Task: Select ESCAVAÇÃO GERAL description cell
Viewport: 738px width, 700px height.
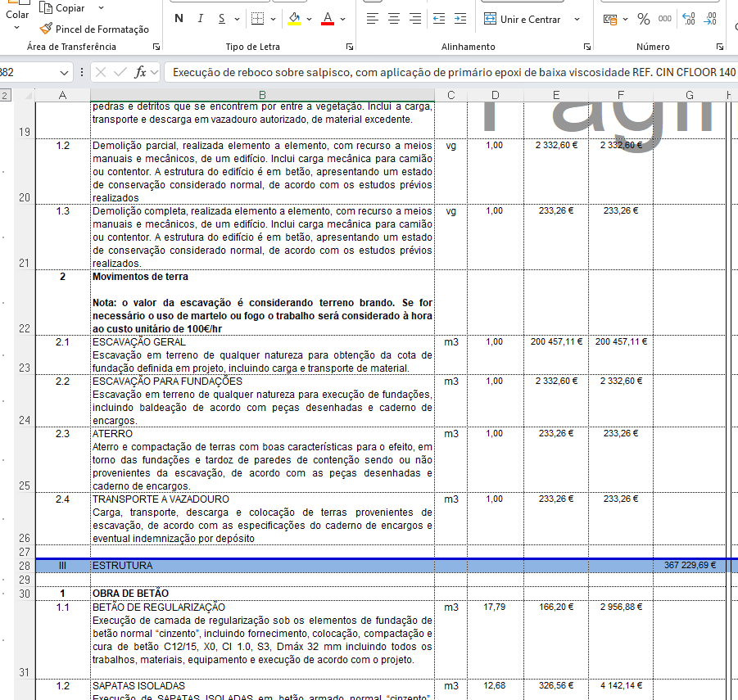Action: [x=262, y=355]
